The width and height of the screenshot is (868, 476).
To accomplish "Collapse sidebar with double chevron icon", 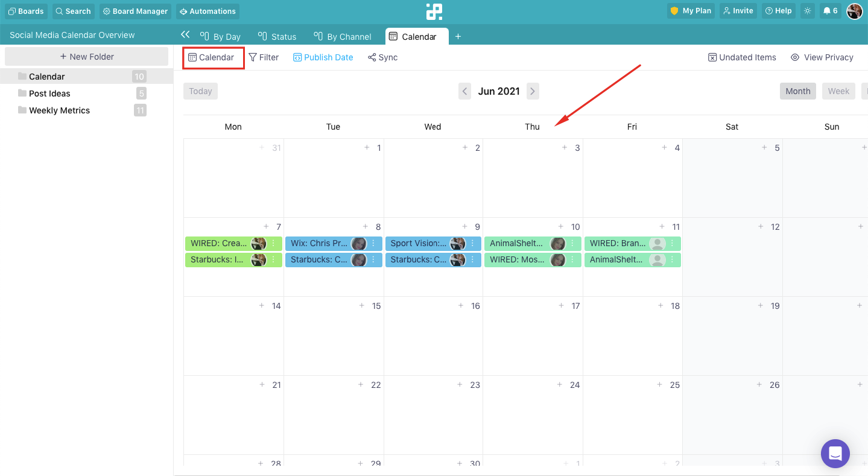I will (x=185, y=35).
